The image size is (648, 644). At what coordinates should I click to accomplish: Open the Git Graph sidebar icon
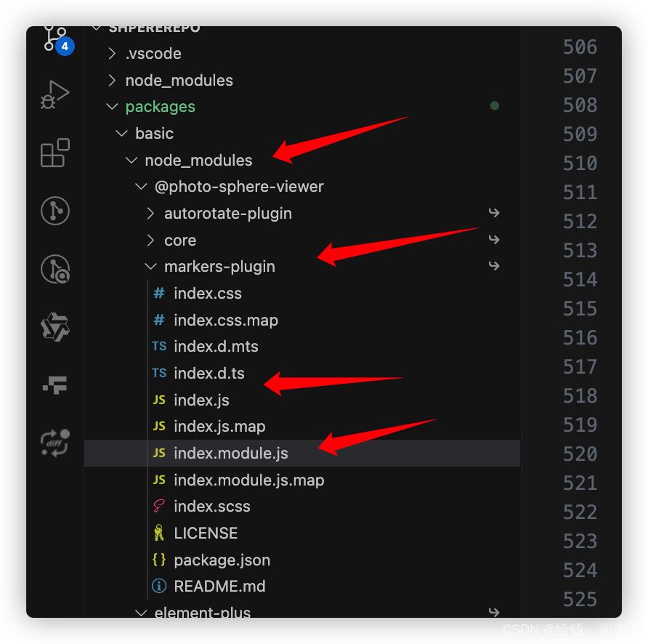(55, 211)
